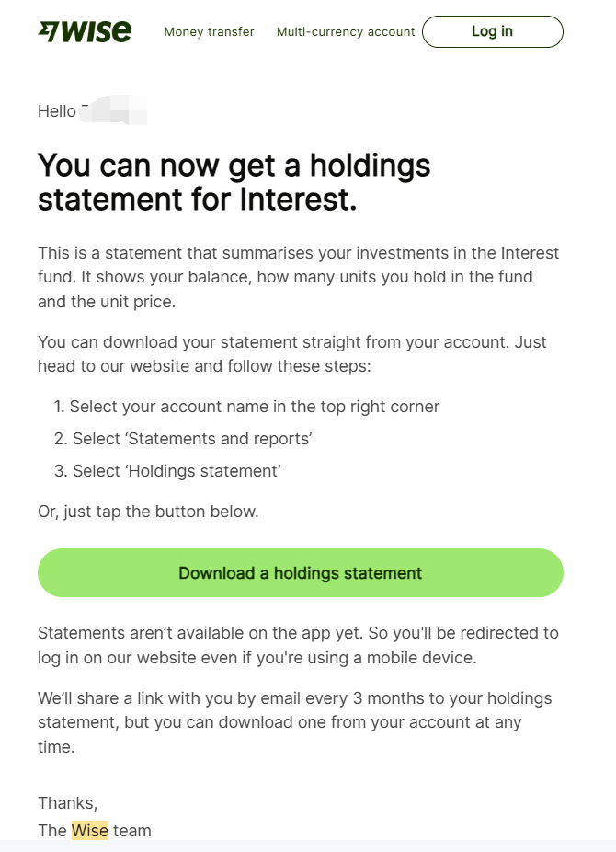Click the word 'team' in the signature
616x852 pixels.
131,830
